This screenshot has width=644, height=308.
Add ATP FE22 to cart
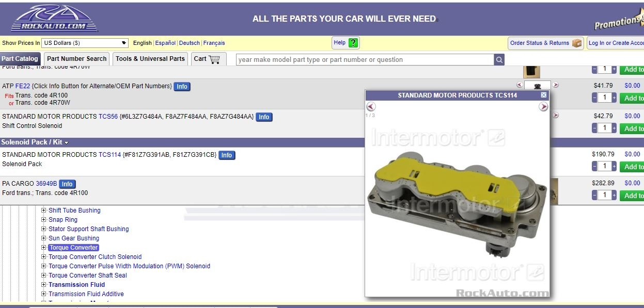(632, 98)
